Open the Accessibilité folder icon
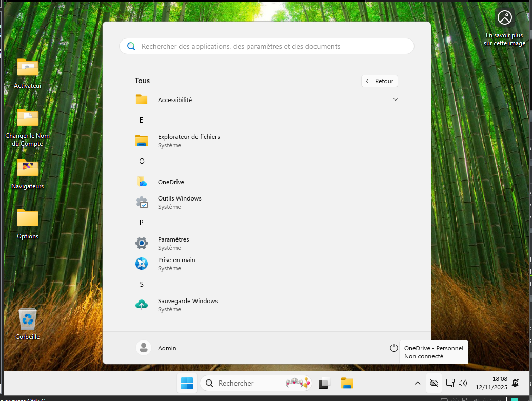Viewport: 532px width, 401px height. click(x=142, y=99)
